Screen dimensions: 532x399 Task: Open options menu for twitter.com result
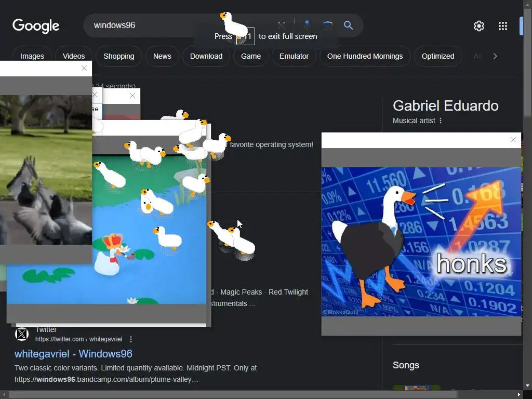click(x=131, y=339)
